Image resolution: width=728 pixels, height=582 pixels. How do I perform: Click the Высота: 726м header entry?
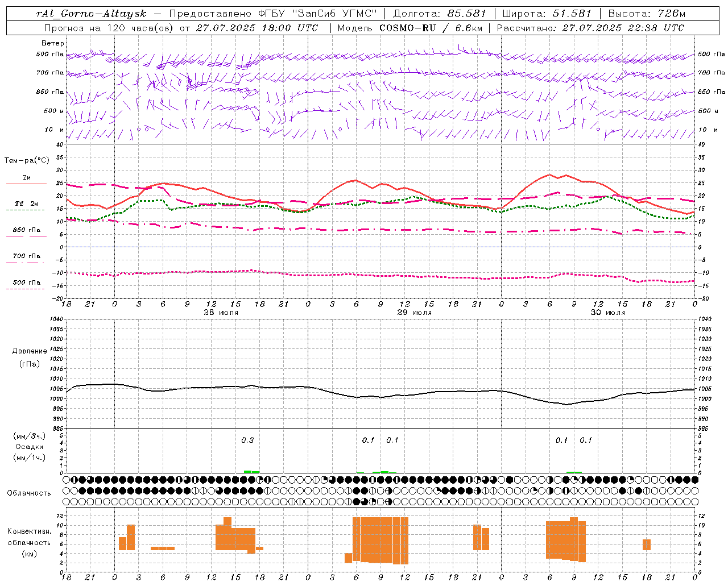tap(647, 14)
